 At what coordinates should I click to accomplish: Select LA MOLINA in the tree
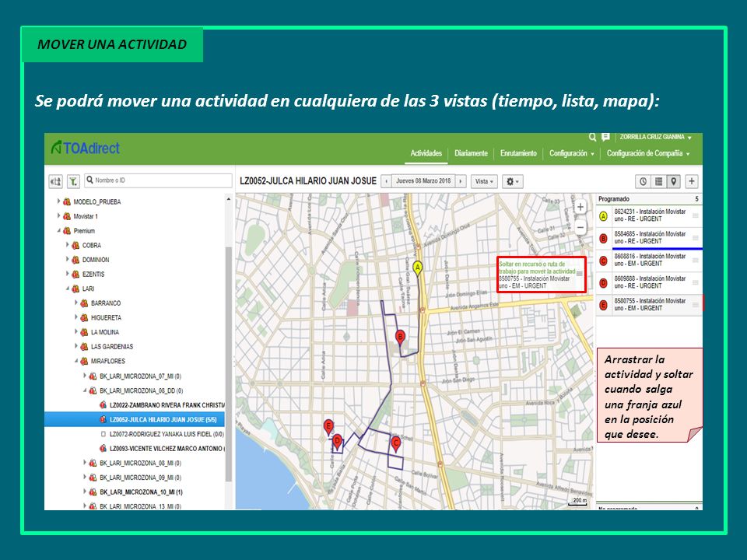coord(105,332)
